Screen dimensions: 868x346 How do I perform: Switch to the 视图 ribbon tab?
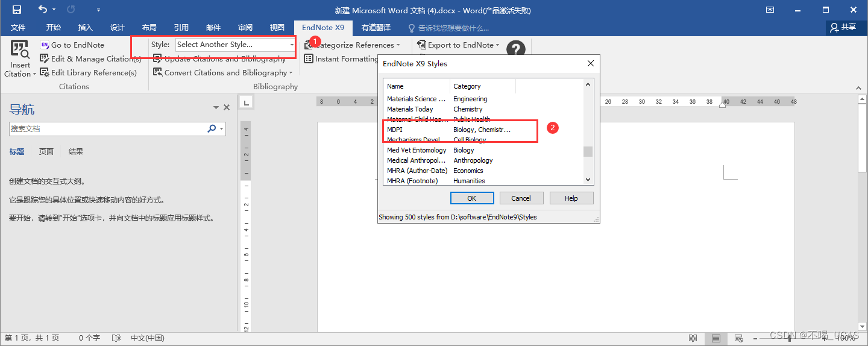point(277,28)
